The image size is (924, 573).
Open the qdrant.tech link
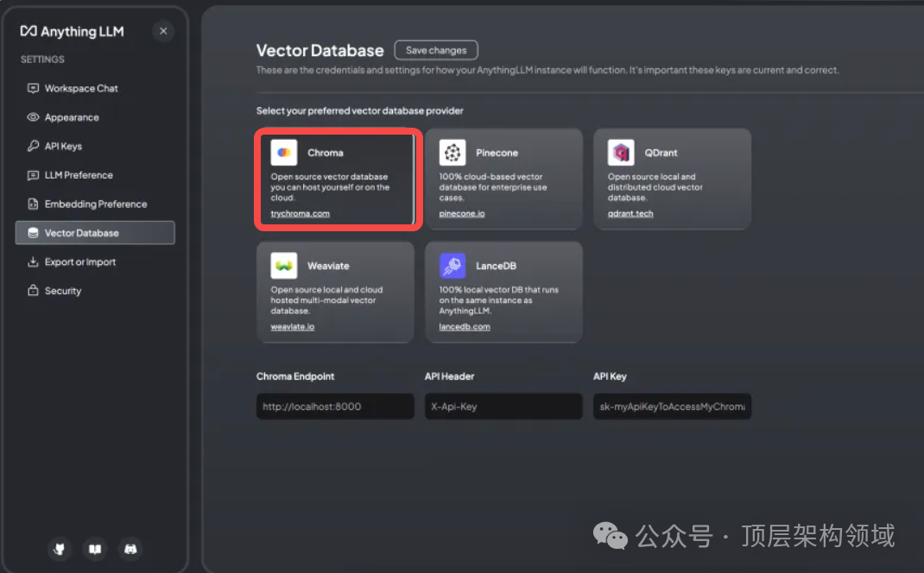click(x=630, y=213)
